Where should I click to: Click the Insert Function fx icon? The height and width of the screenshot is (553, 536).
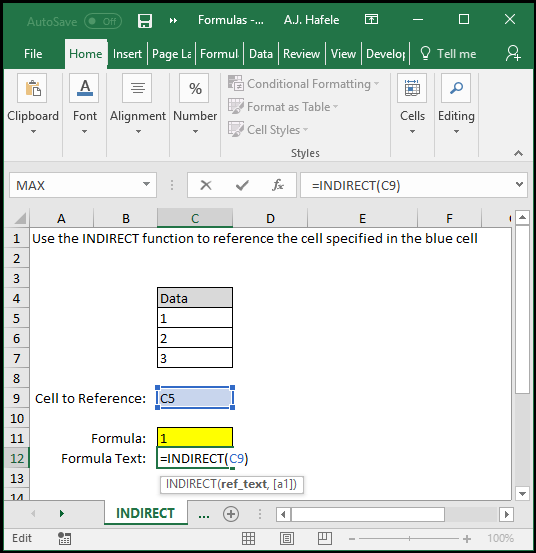[x=278, y=185]
